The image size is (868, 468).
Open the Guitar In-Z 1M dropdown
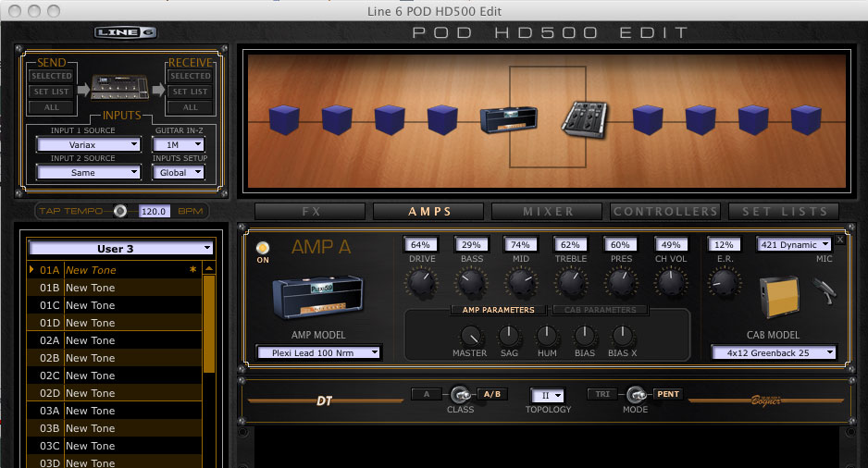click(179, 145)
